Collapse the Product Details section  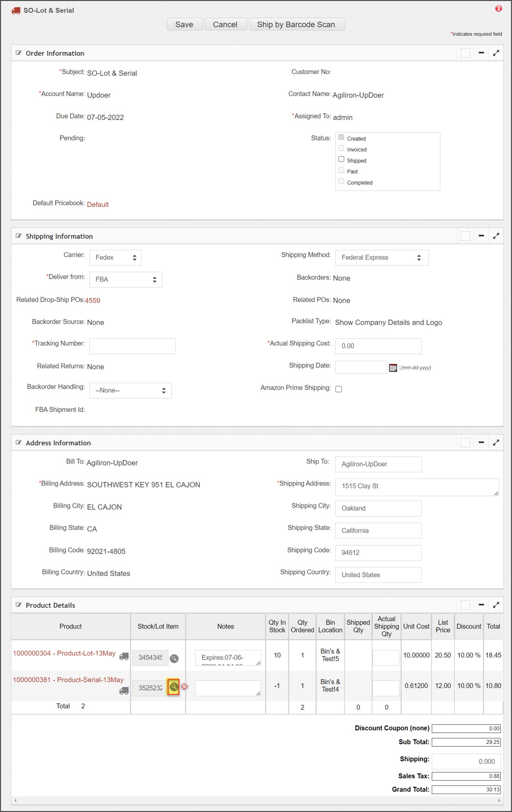(481, 605)
